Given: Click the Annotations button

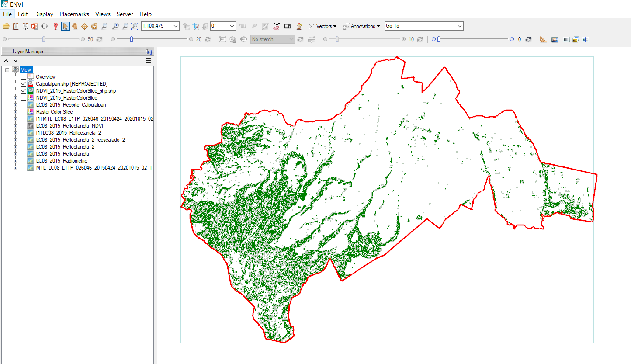Looking at the screenshot, I should pyautogui.click(x=361, y=26).
